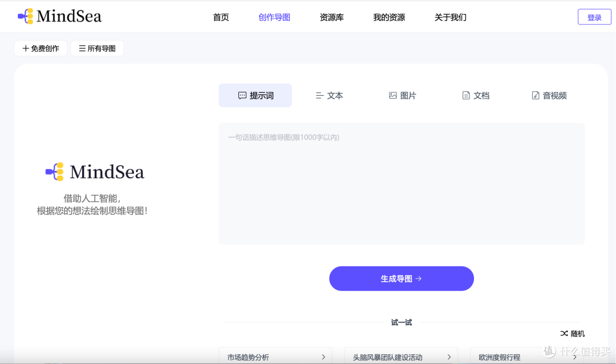This screenshot has height=364, width=616.
Task: Click the picture icon beside 图片
Action: point(393,95)
